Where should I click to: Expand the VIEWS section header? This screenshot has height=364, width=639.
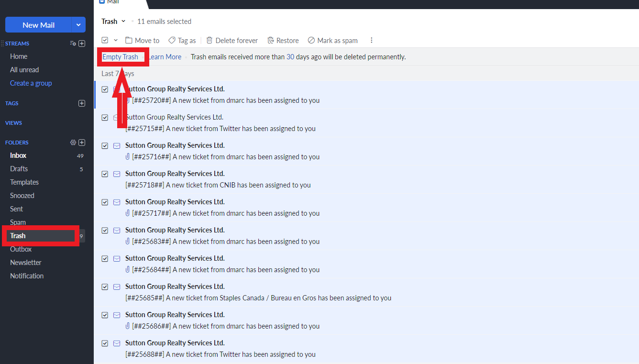point(13,123)
